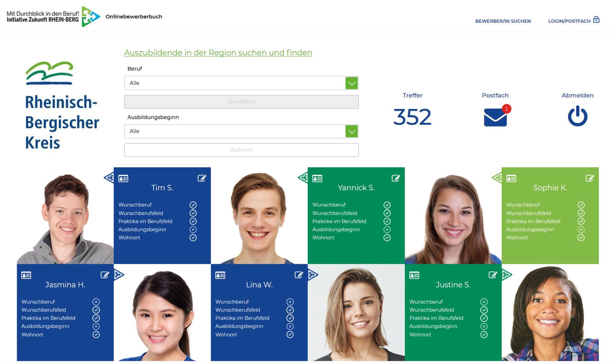
Task: Click the Jasmina H. name on her card
Action: pyautogui.click(x=65, y=285)
